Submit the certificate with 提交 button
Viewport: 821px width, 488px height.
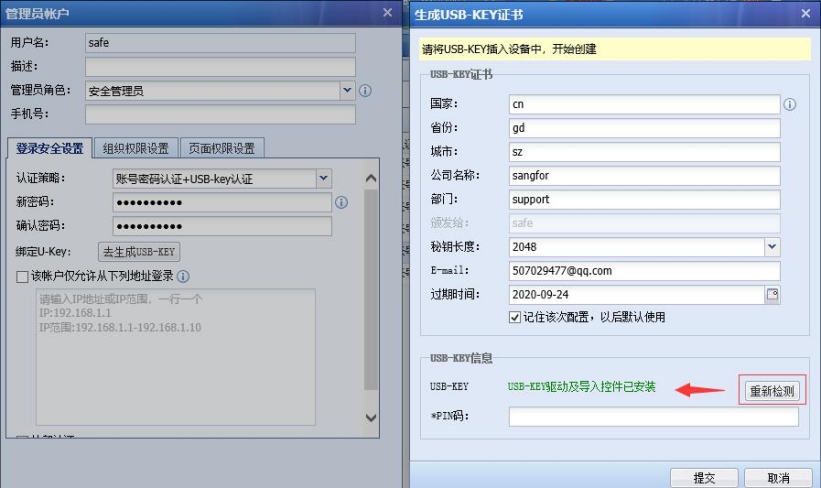(x=703, y=477)
